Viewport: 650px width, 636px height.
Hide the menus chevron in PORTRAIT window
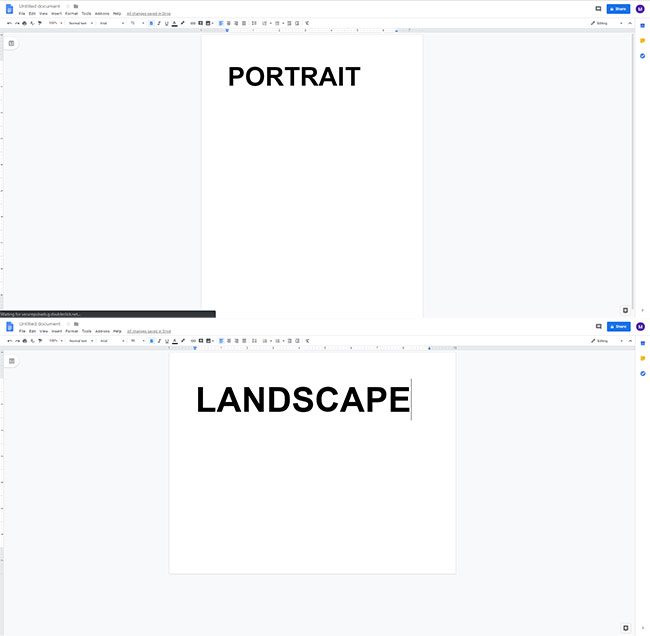pos(630,23)
